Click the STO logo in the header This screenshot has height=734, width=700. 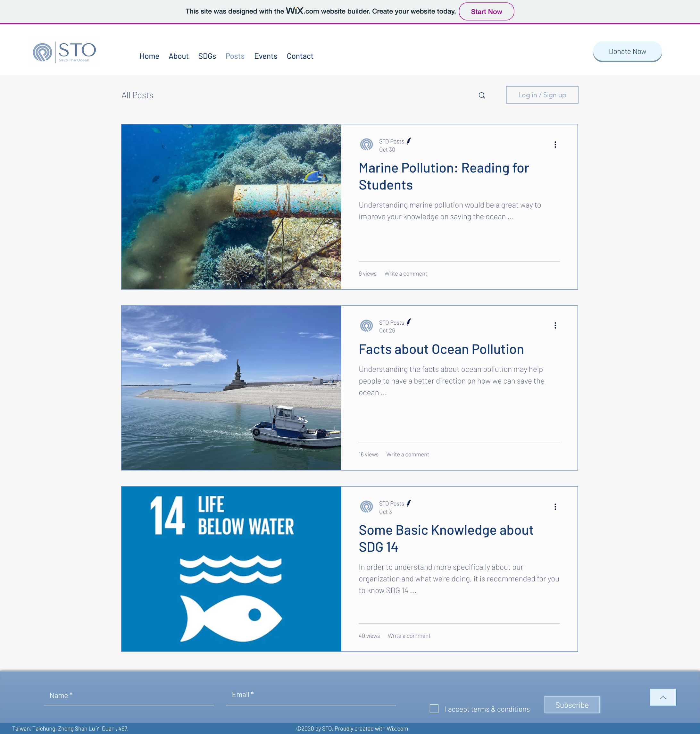pos(64,52)
